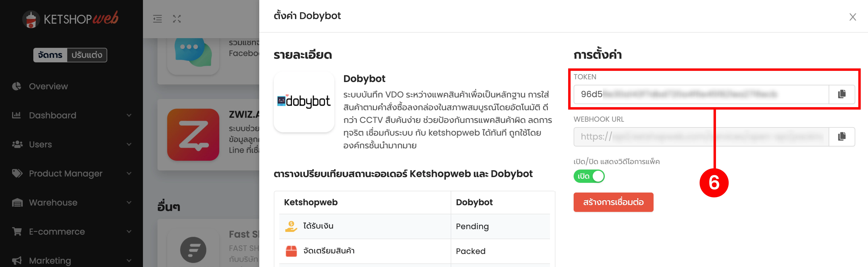
Task: Expand the Marketing menu chevron
Action: pos(129,260)
